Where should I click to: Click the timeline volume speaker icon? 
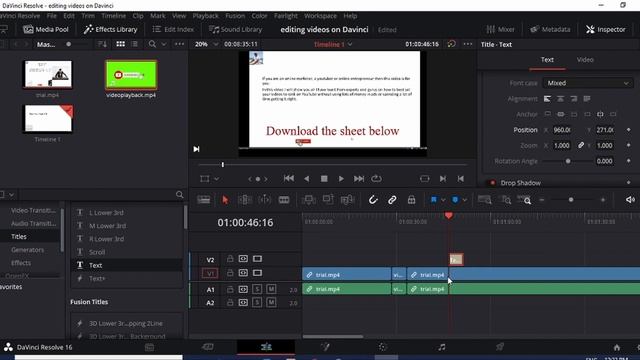point(630,200)
